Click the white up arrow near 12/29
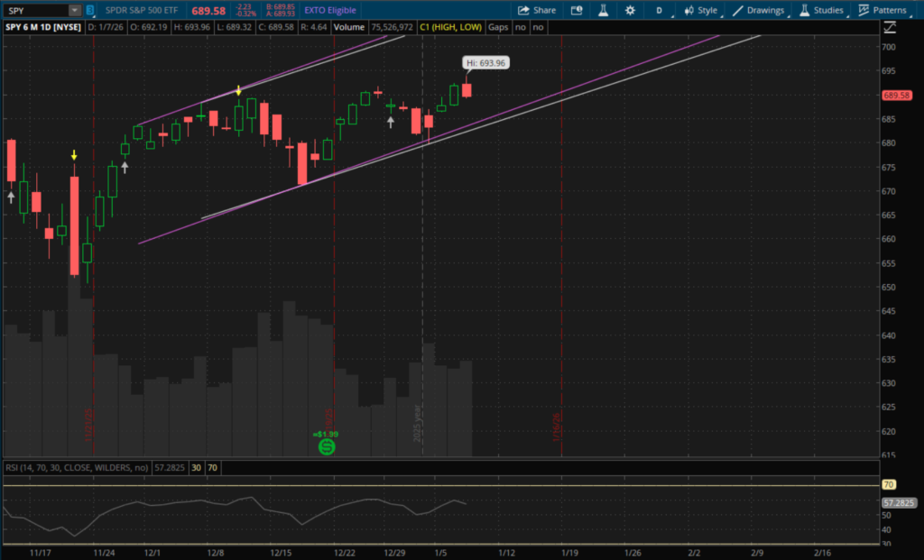 391,121
